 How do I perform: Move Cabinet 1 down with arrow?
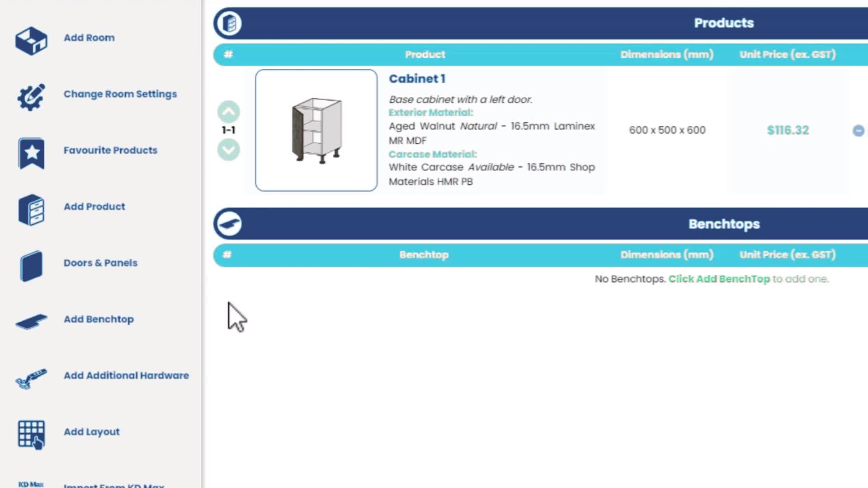[x=229, y=150]
